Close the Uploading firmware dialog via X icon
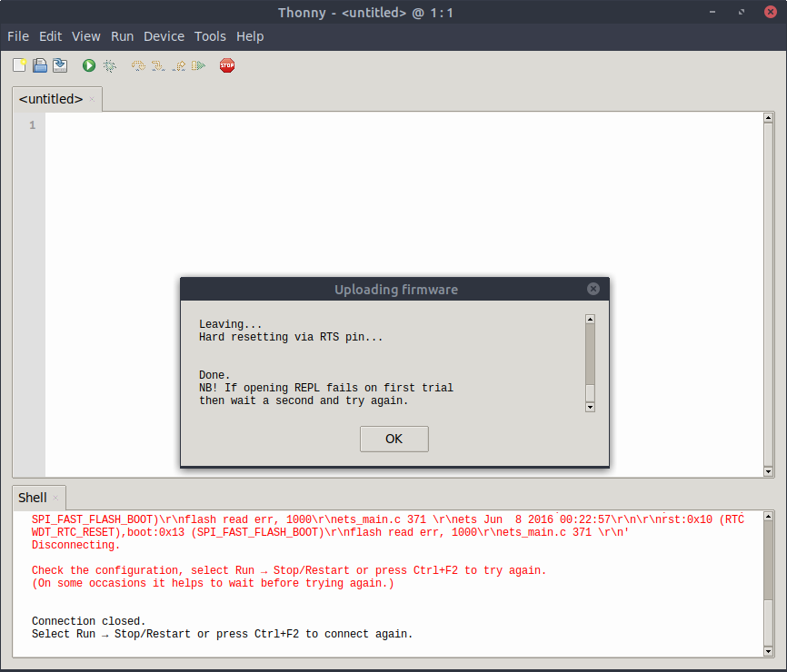 [x=593, y=289]
